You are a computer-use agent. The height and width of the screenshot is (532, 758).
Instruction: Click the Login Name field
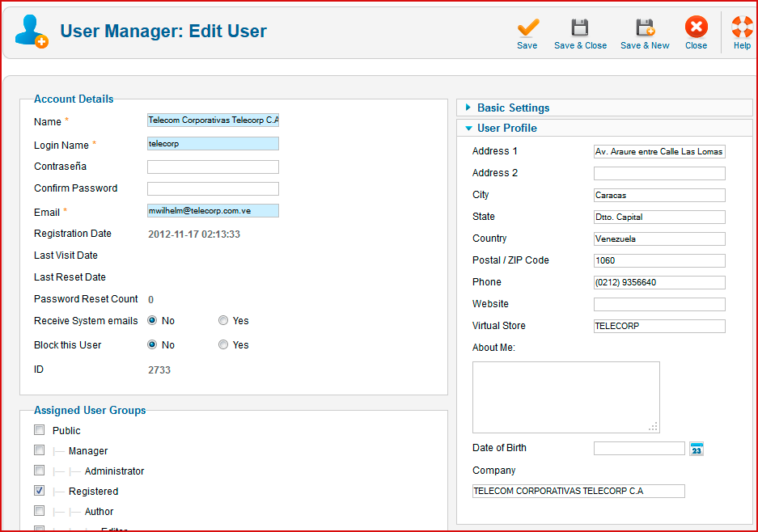[x=213, y=144]
